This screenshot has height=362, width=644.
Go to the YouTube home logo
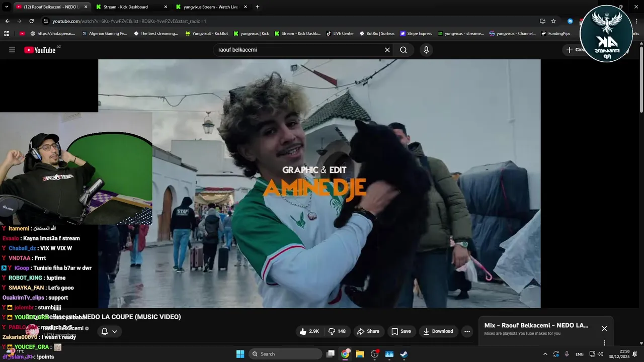tap(40, 50)
